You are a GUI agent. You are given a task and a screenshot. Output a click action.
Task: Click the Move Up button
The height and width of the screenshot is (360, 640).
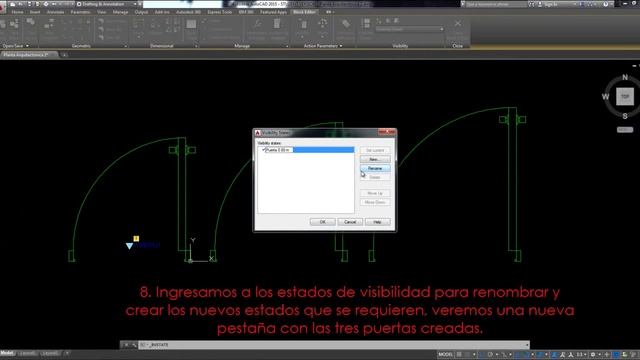point(375,193)
